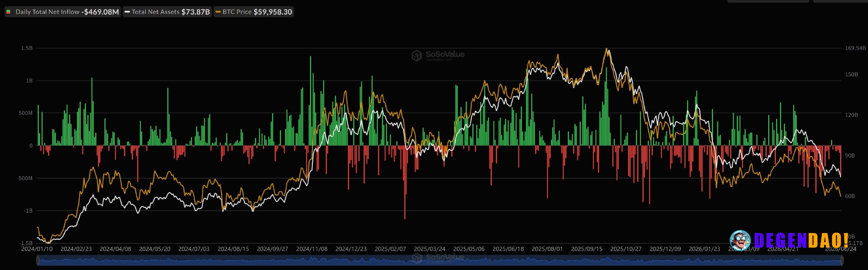This screenshot has height=270, width=868.
Task: Grab the right handle of the range slider
Action: 842,261
